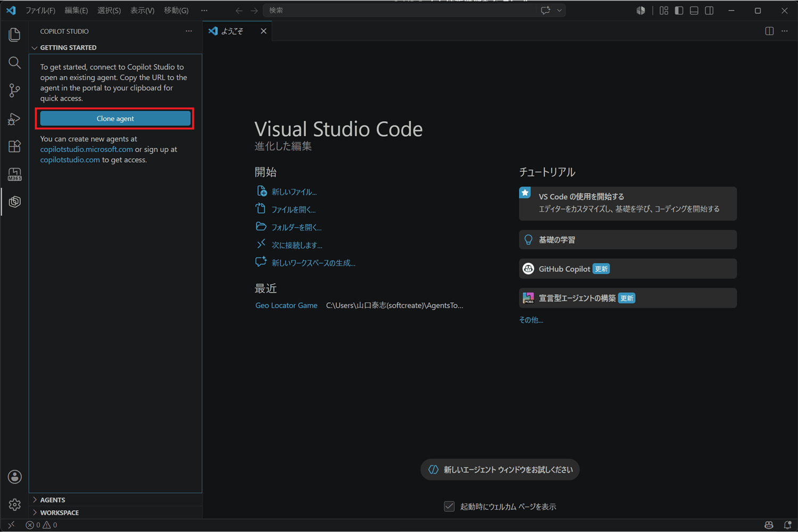Click the Clone agent button
798x532 pixels.
(x=115, y=119)
